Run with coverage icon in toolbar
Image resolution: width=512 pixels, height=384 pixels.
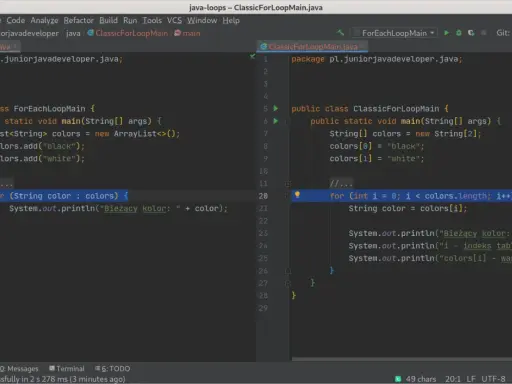coord(471,33)
